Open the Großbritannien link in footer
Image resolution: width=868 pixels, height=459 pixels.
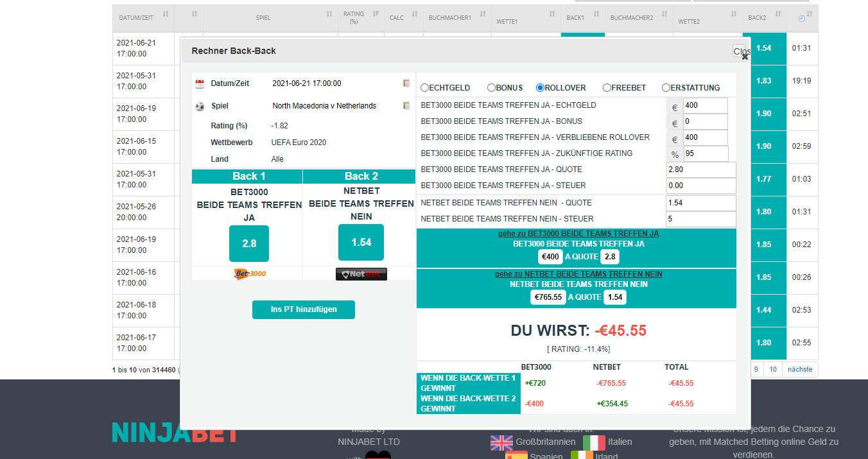(x=545, y=442)
